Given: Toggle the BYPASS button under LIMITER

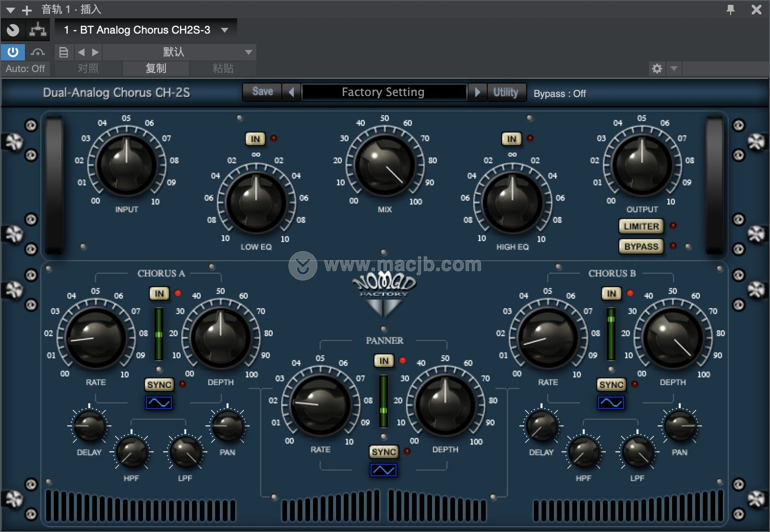Looking at the screenshot, I should click(x=641, y=246).
